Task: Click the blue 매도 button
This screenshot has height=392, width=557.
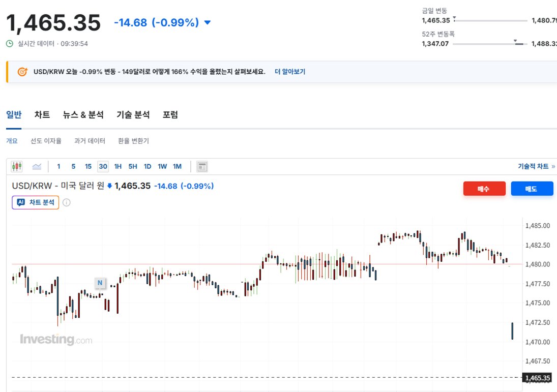Action: tap(532, 189)
